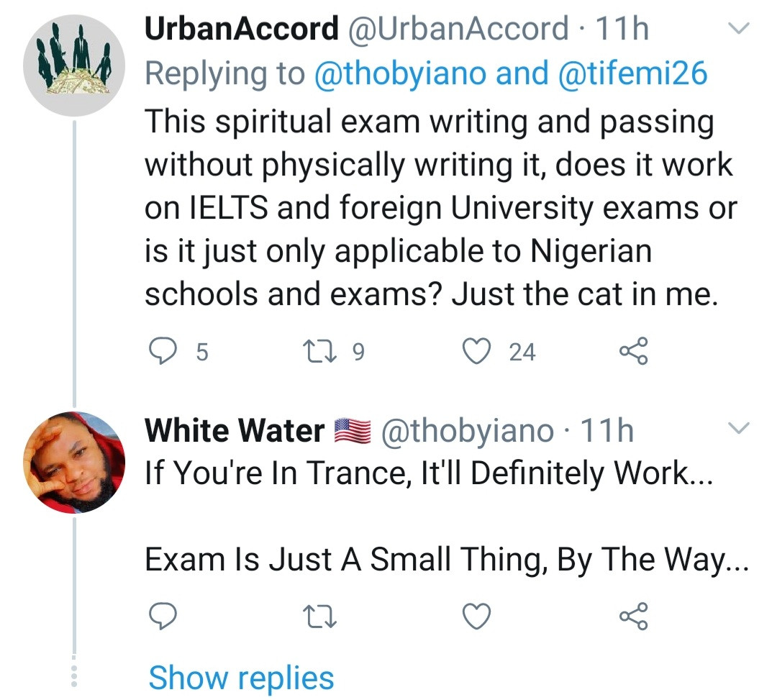Retweet White Water's trance reply
Image resolution: width=777 pixels, height=700 pixels.
coord(314,616)
